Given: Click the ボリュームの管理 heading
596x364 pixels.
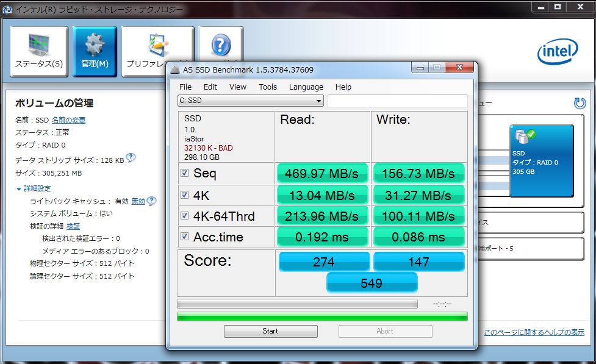Looking at the screenshot, I should (x=54, y=103).
